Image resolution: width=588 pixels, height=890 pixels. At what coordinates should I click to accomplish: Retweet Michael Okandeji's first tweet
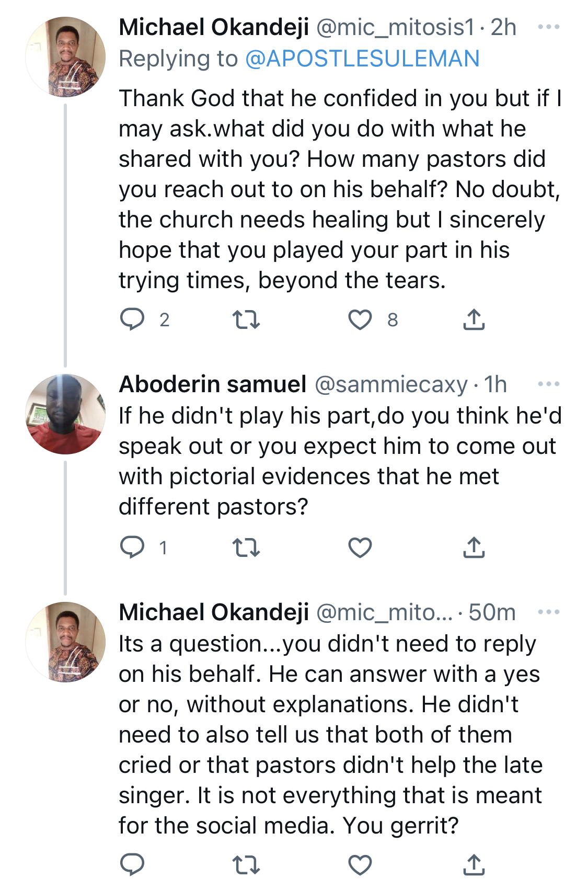pyautogui.click(x=246, y=320)
